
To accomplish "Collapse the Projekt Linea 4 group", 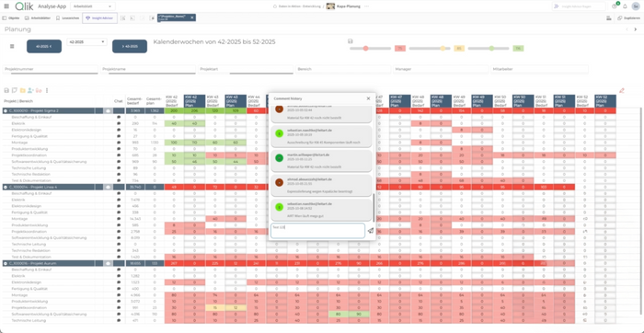I will (6, 188).
